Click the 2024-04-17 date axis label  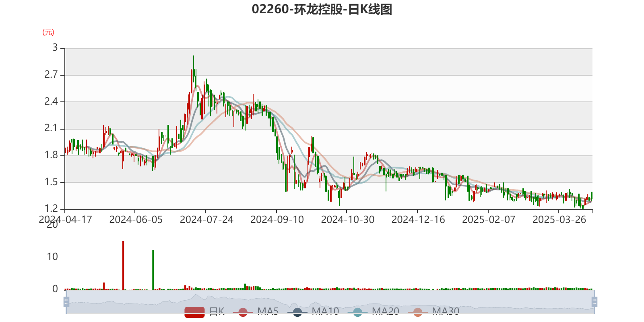coord(65,219)
